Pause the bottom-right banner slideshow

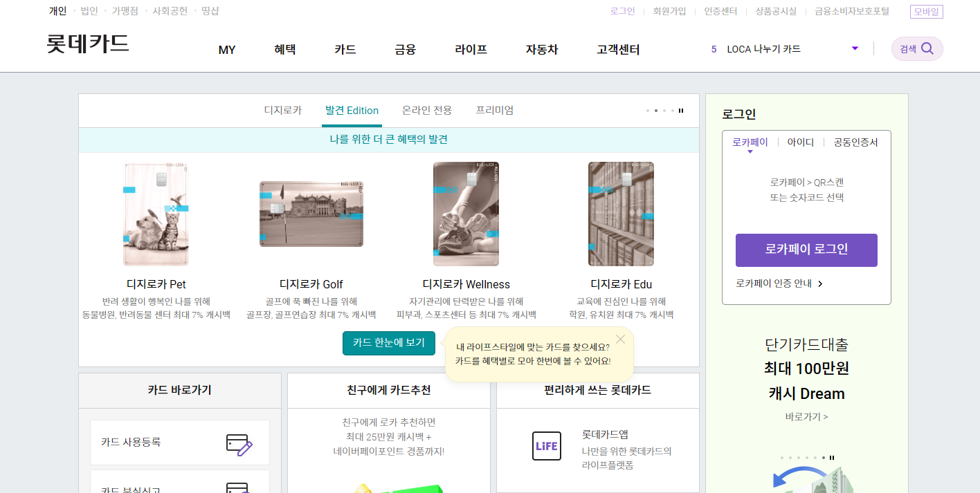click(x=833, y=457)
